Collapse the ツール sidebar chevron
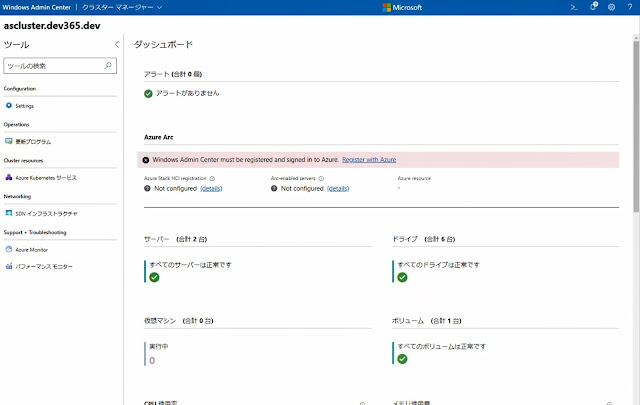 117,44
